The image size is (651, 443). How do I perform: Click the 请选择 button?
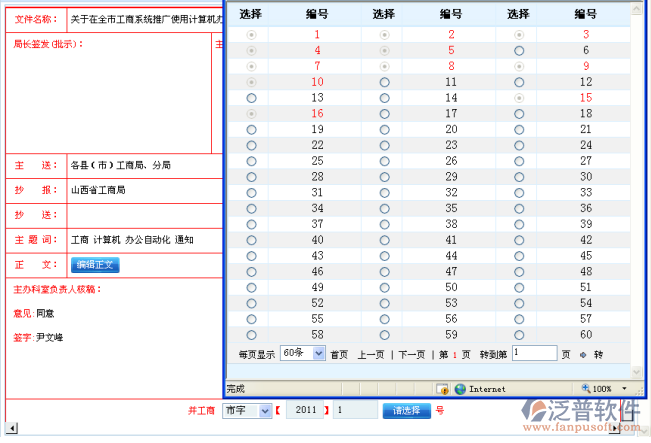coord(406,411)
